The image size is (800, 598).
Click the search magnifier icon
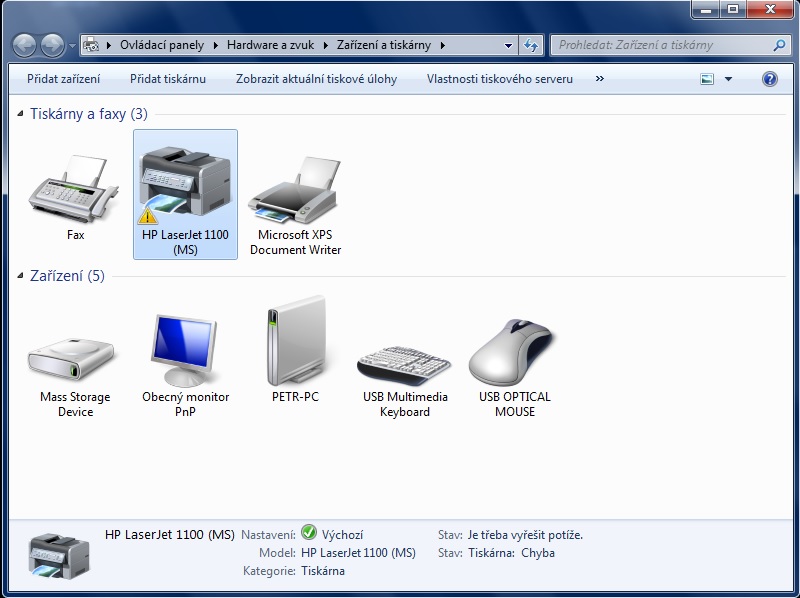779,45
